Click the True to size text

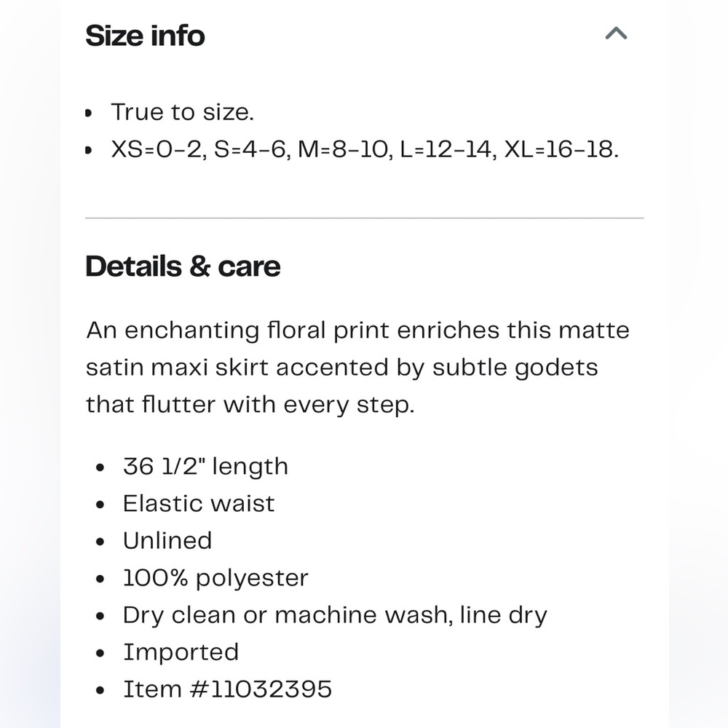[182, 112]
